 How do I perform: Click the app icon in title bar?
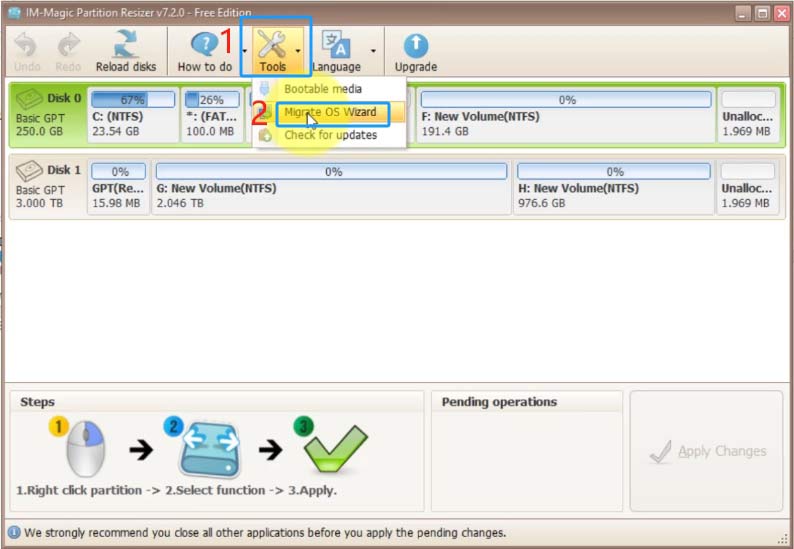15,13
